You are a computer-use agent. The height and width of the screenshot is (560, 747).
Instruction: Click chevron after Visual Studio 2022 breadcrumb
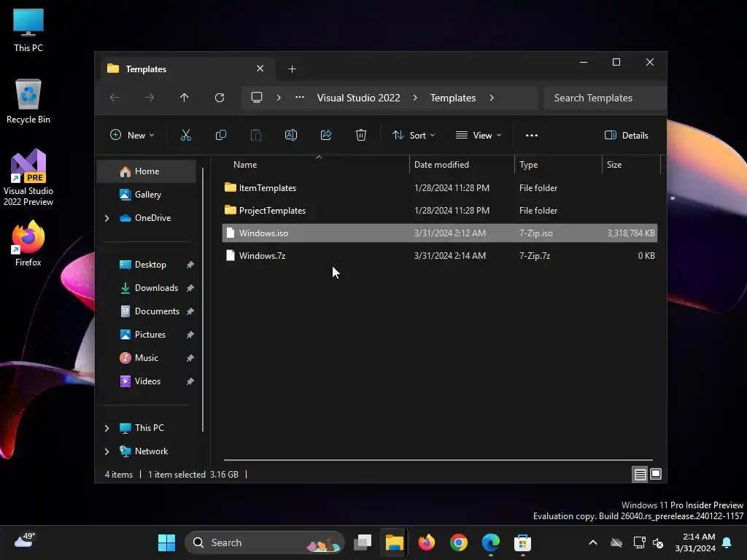415,98
